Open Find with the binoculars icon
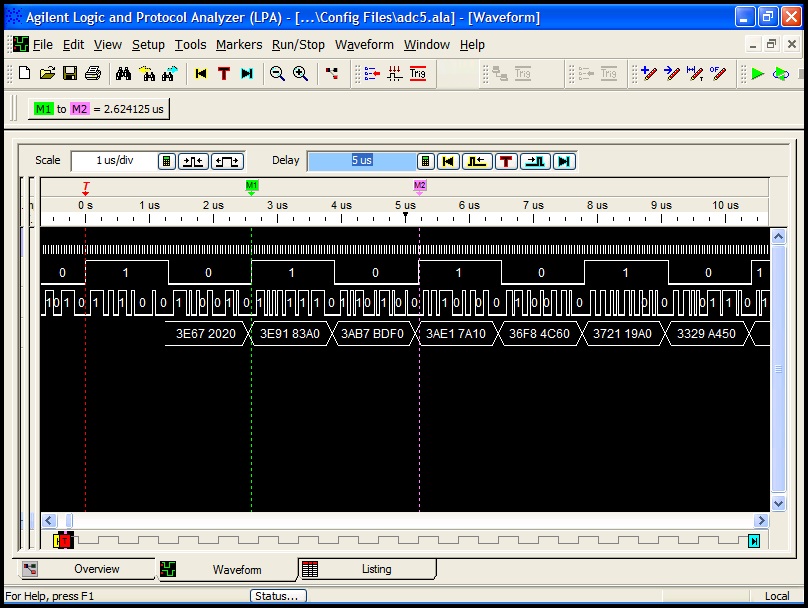This screenshot has height=608, width=808. (123, 73)
